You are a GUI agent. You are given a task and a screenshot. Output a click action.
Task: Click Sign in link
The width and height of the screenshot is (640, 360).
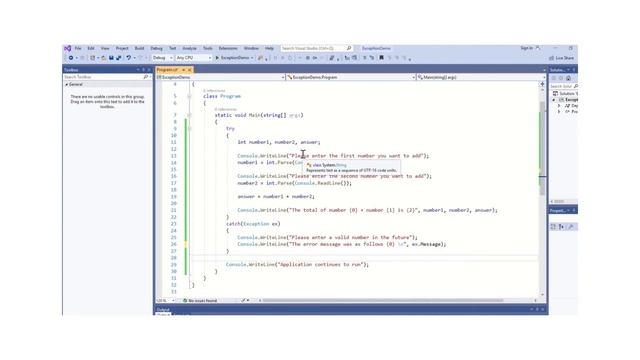click(527, 48)
